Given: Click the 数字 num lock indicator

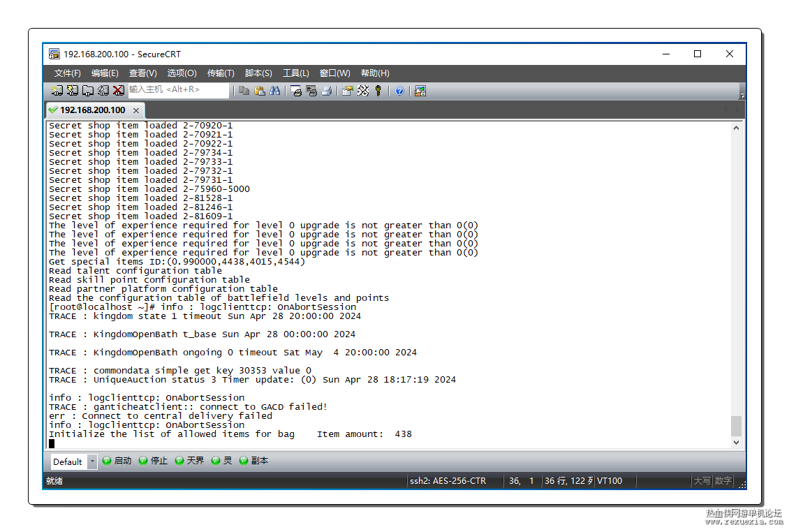Looking at the screenshot, I should (723, 480).
